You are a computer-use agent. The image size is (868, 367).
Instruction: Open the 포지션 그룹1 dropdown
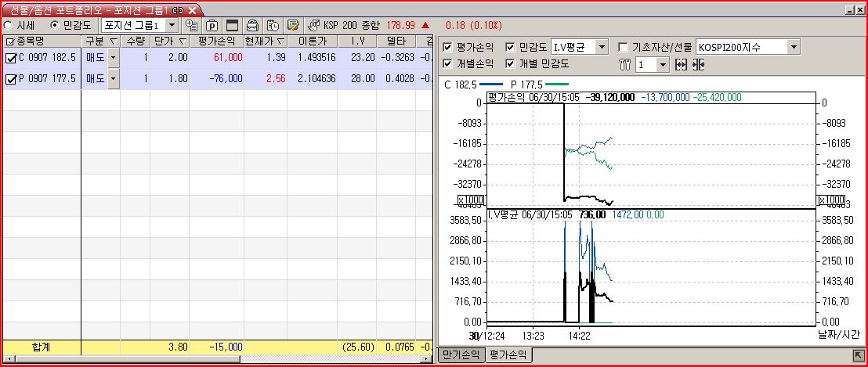click(x=172, y=25)
